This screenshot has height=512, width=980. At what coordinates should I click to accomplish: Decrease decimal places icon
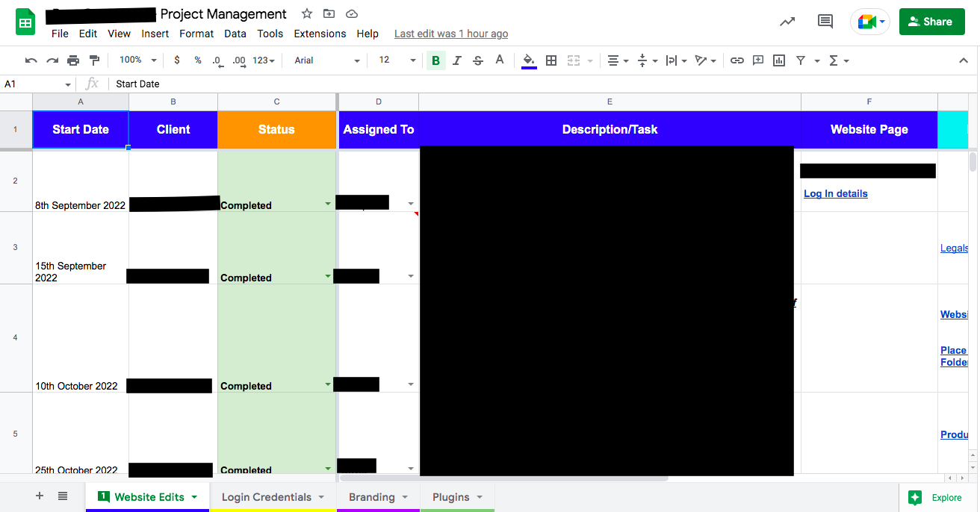pos(217,60)
